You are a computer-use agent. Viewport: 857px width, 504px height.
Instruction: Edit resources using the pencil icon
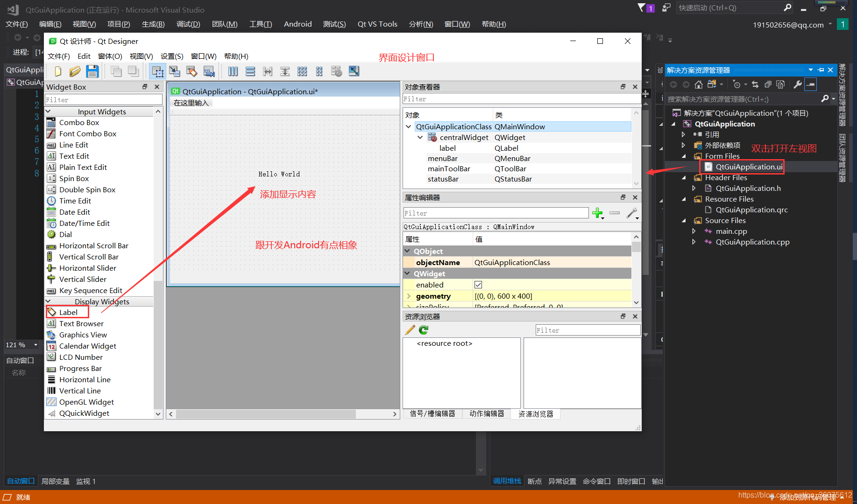click(x=410, y=330)
